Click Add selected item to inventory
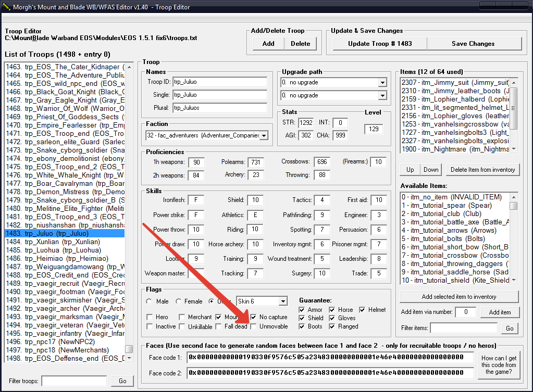533x392 pixels. (459, 297)
